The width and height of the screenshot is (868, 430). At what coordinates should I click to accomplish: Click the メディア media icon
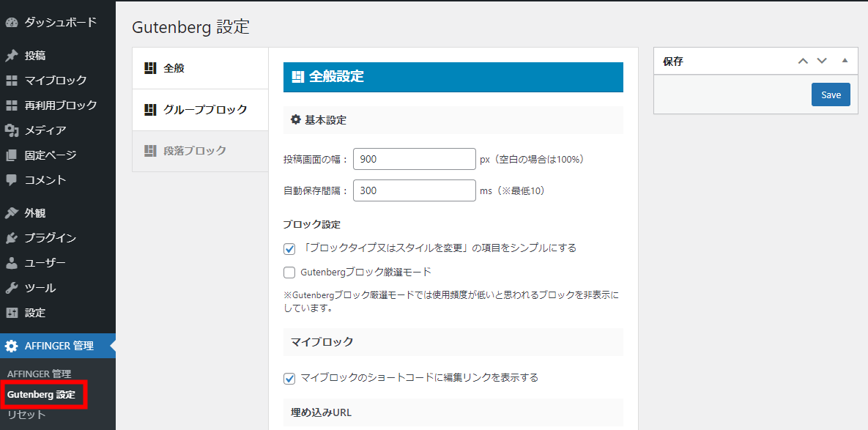tap(12, 130)
